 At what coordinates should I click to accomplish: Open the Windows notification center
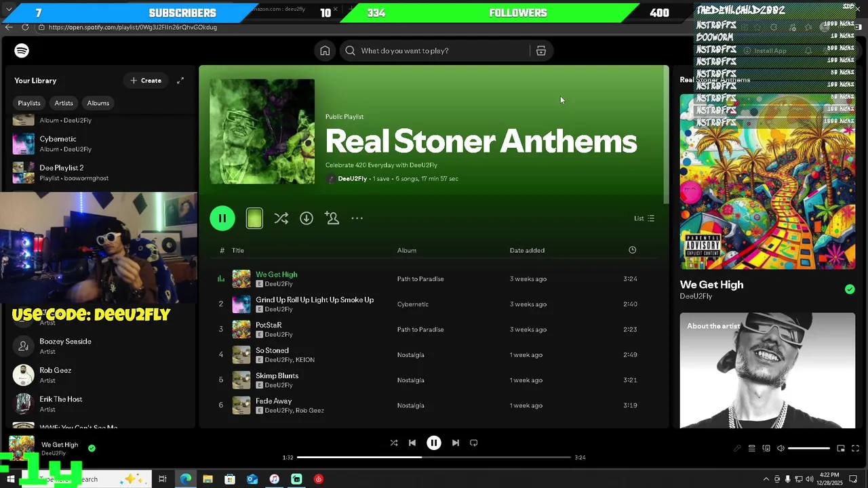pos(853,479)
